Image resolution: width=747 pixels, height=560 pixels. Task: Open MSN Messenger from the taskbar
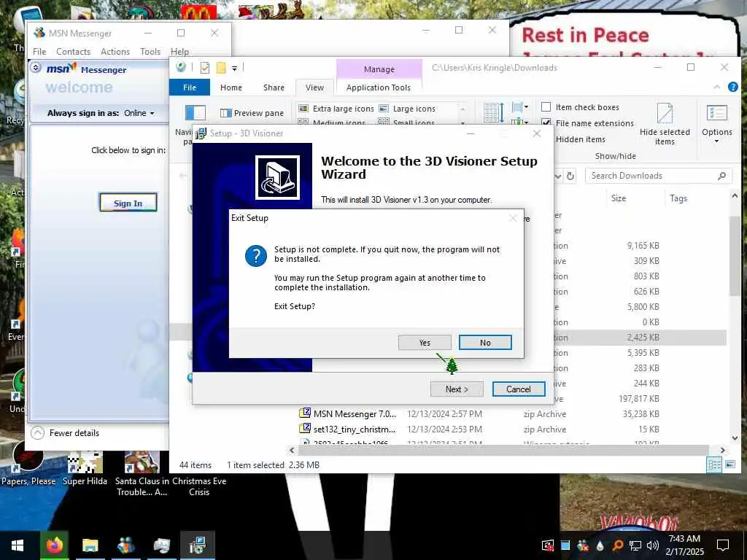point(125,545)
